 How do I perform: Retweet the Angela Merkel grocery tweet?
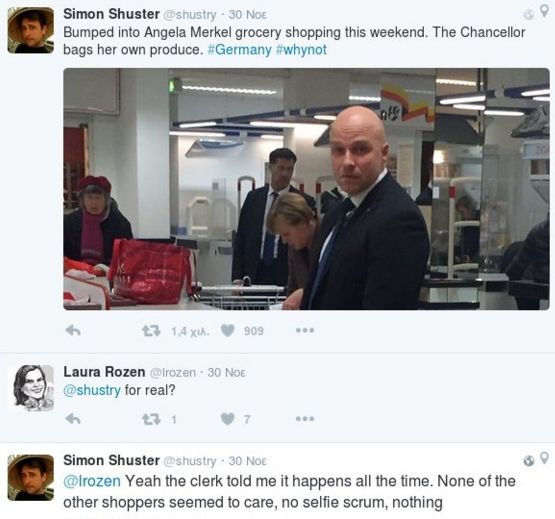pos(151,331)
